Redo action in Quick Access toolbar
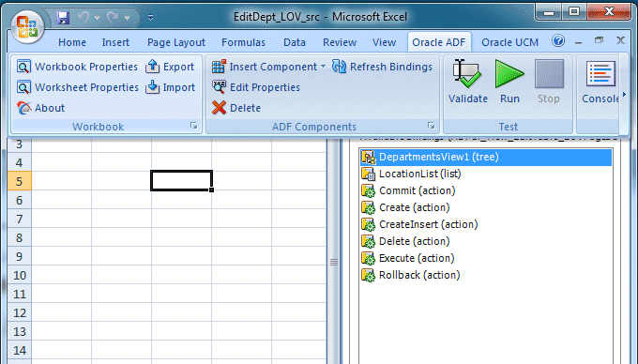Viewport: 638px width, 364px height. 113,18
